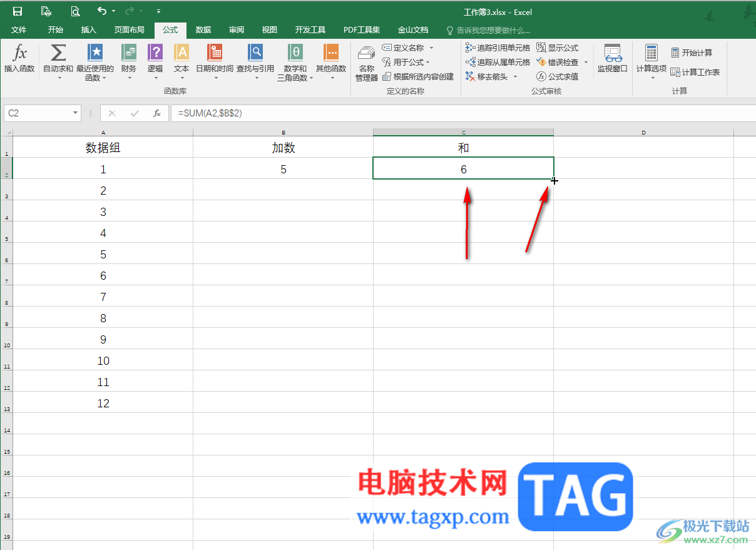This screenshot has width=756, height=550.
Task: Click the Name Box showing C2
Action: pyautogui.click(x=38, y=113)
